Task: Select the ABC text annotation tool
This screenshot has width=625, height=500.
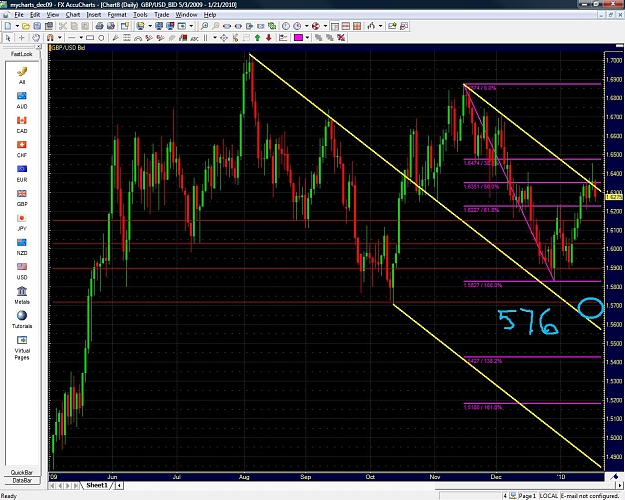Action: 195,39
